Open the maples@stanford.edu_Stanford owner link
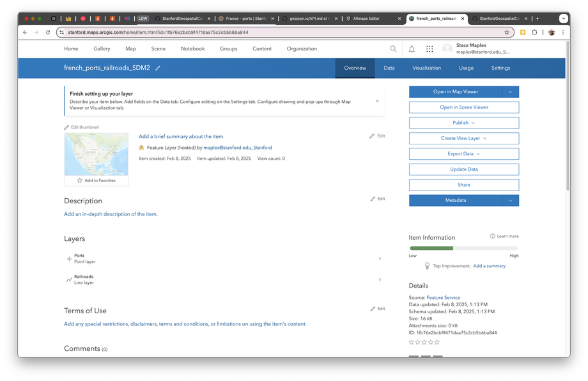588x381 pixels. [x=237, y=148]
